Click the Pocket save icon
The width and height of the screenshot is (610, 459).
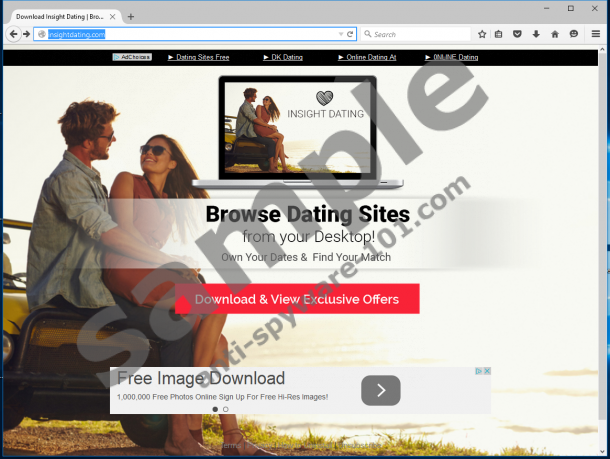coord(517,34)
